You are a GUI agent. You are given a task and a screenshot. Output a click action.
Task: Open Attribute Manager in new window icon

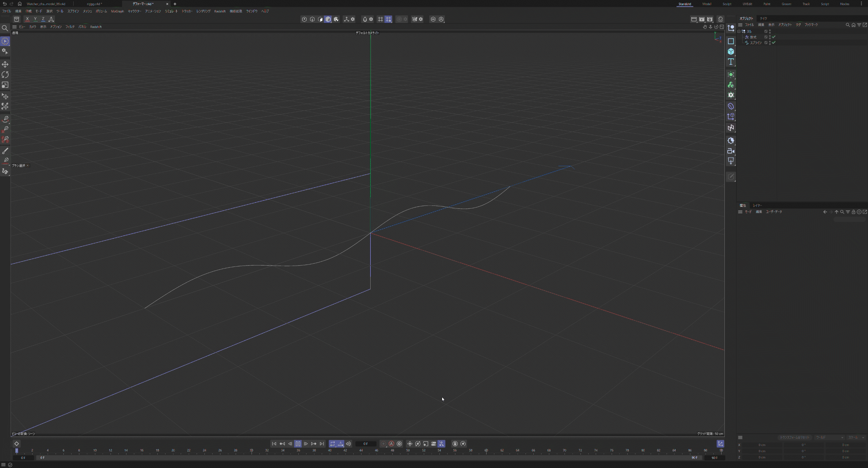[865, 212]
